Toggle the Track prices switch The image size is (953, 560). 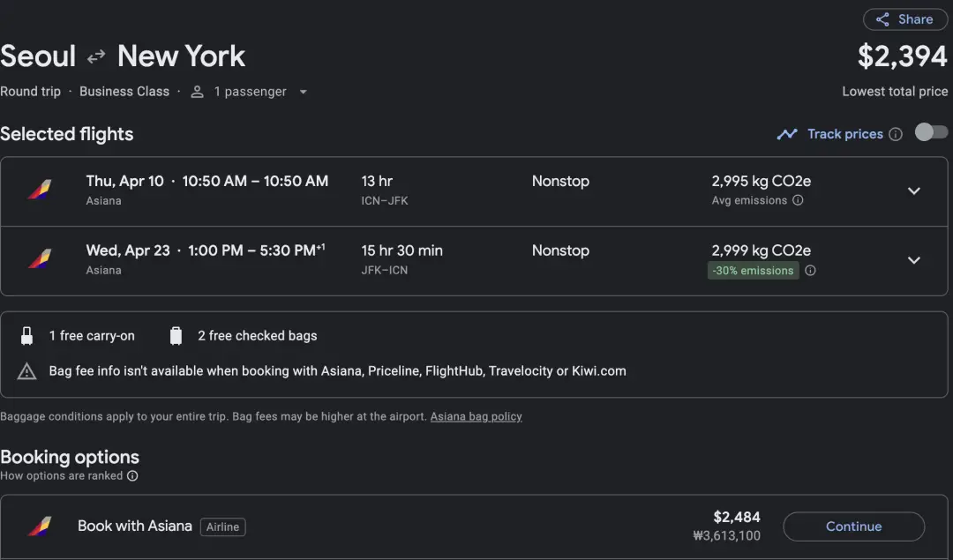931,133
